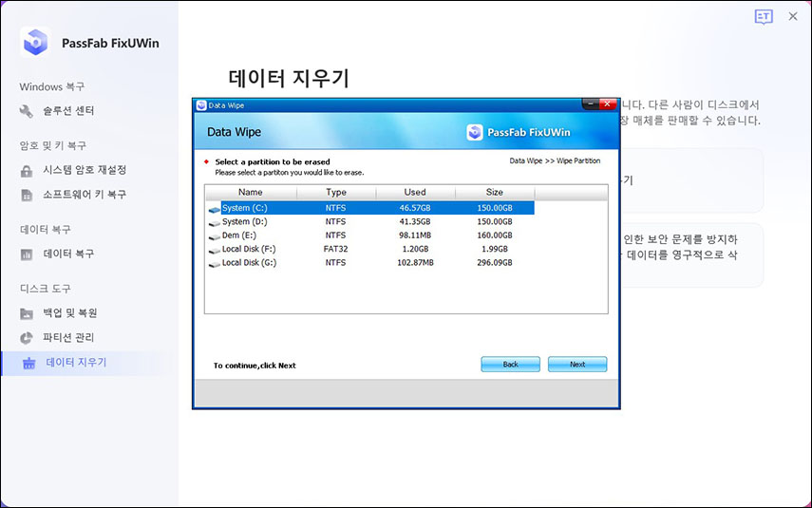812x508 pixels.
Task: Select the Dem (E:) partition name
Action: [x=238, y=235]
